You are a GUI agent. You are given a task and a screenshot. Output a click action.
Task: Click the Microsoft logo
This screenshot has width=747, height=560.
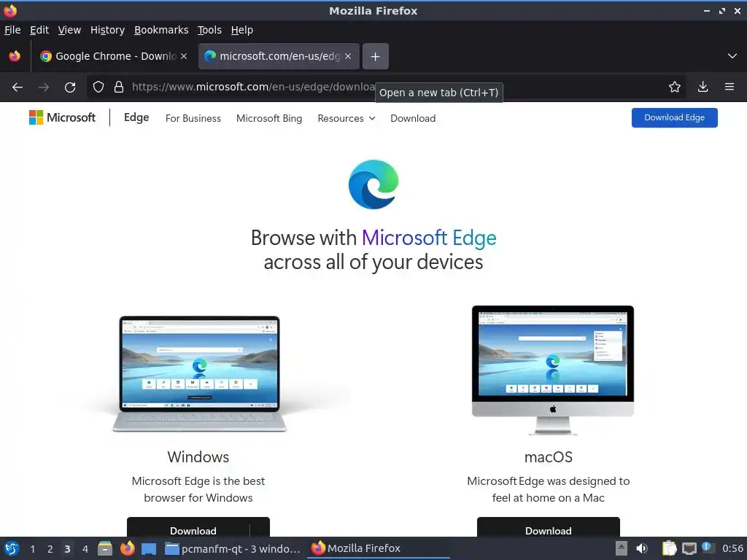click(x=62, y=117)
